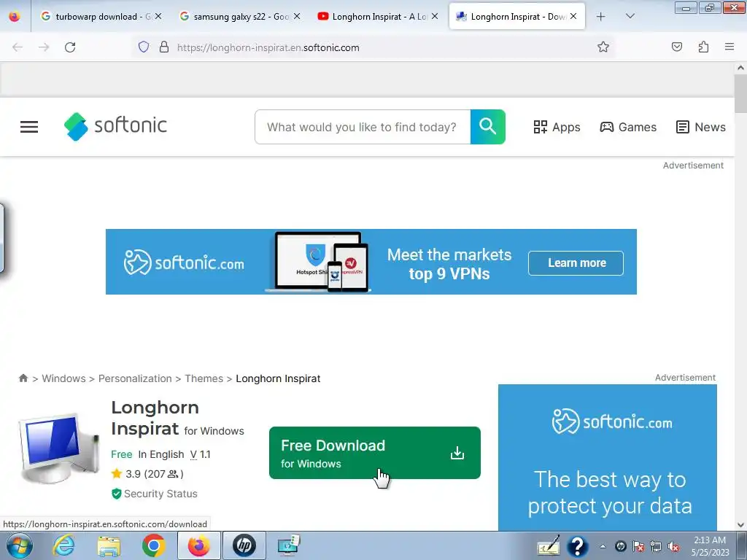Select the Longhorn Inspirat Download tab

point(517,17)
